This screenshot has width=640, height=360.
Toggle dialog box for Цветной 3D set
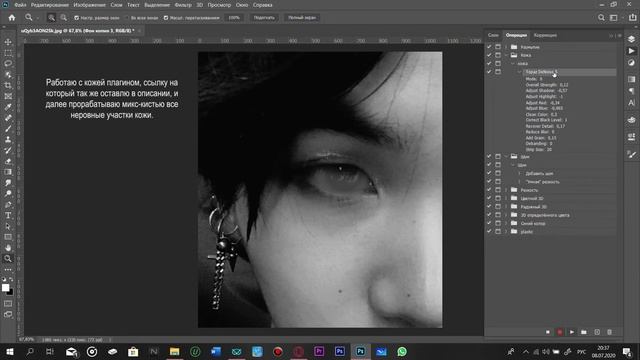point(498,198)
